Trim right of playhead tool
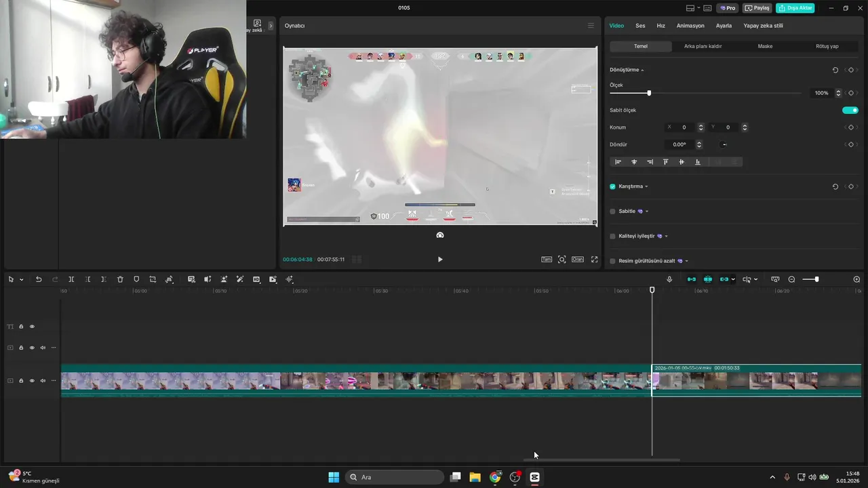Viewport: 868px width, 488px height. click(x=103, y=279)
